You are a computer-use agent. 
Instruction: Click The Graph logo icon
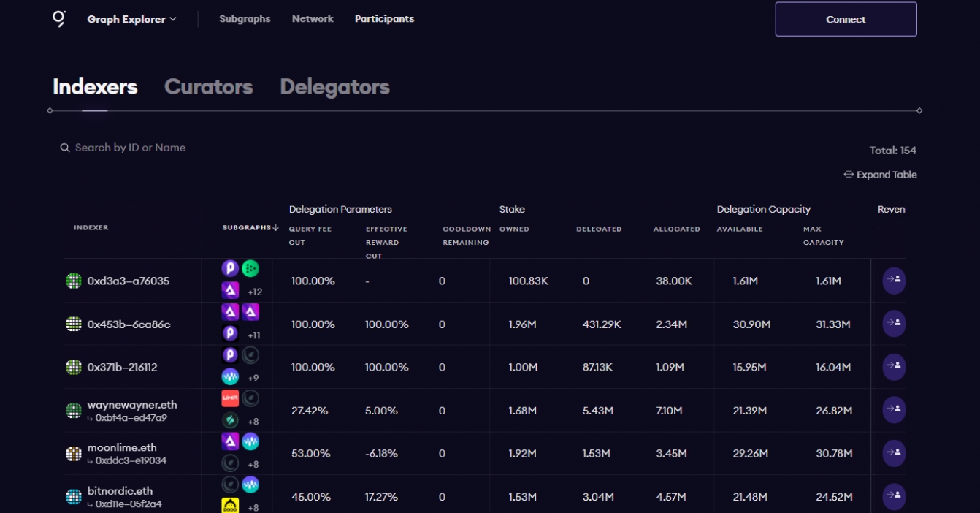coord(59,19)
